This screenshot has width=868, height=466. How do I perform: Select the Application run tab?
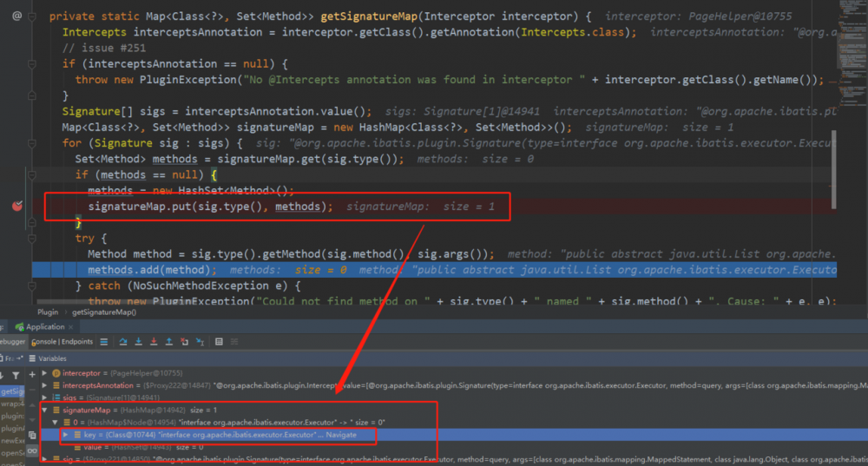pos(45,326)
